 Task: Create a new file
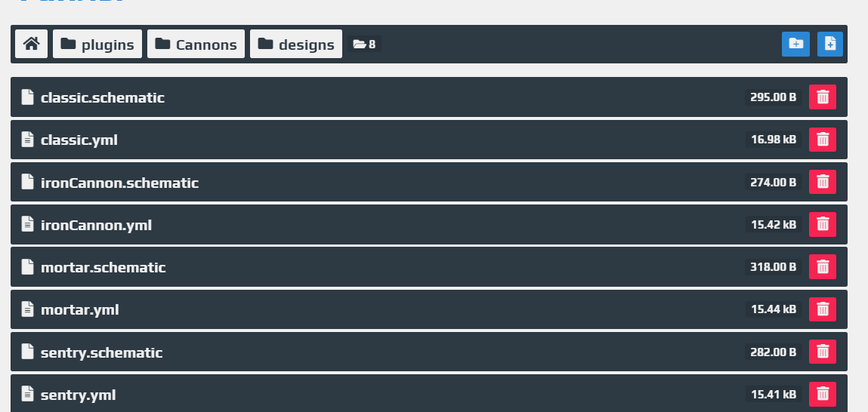pos(829,45)
